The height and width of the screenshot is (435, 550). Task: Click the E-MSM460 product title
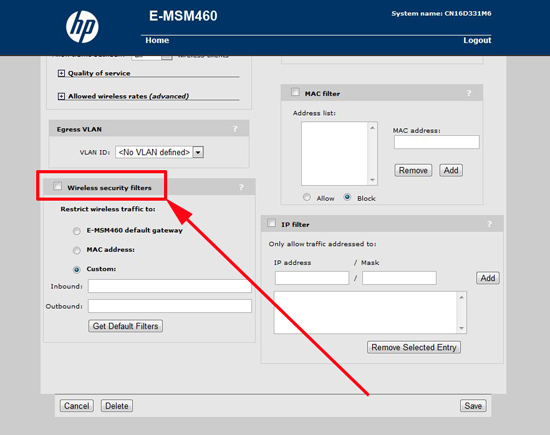pos(183,16)
